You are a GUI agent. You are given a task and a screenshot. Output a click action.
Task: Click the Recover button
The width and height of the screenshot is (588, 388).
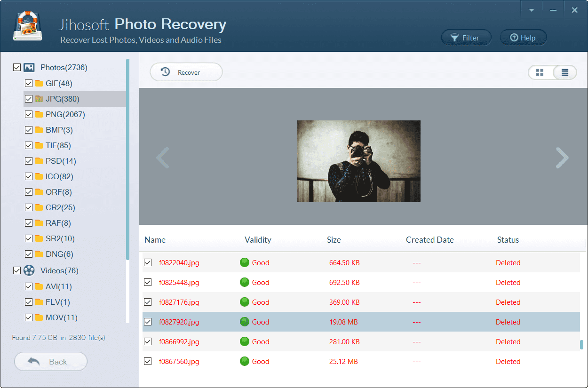pos(186,72)
